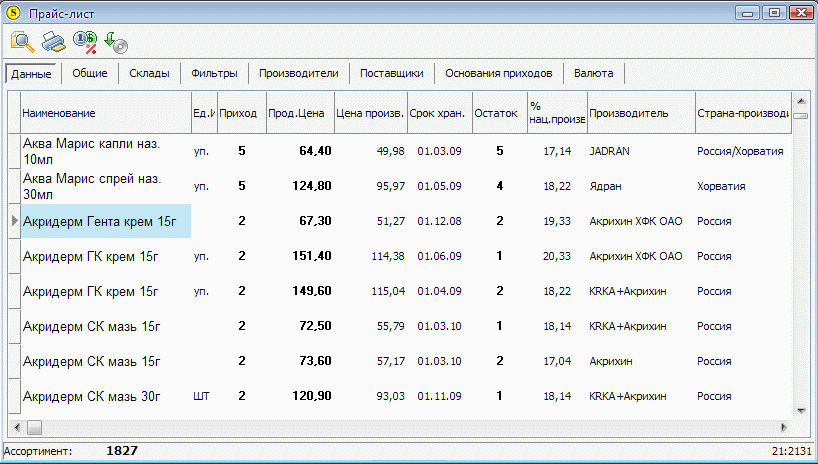Switch to Основания приходов tab
Viewport: 818px width, 464px height.
coord(499,74)
